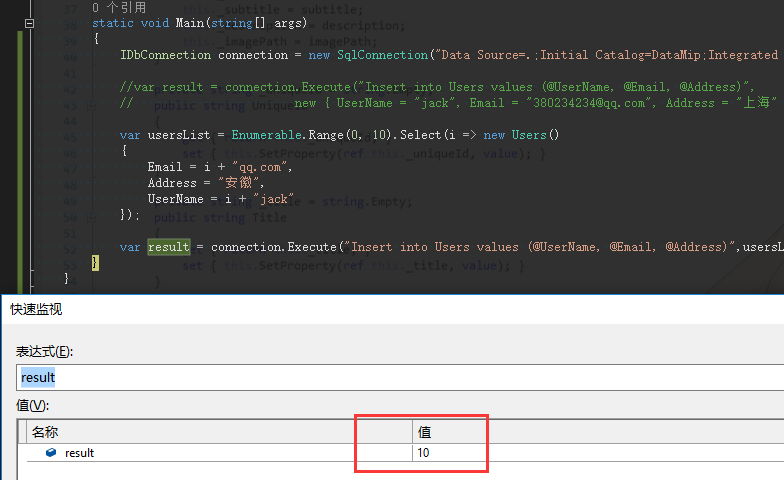Click the 名称 column header
The width and height of the screenshot is (784, 480).
[x=45, y=432]
